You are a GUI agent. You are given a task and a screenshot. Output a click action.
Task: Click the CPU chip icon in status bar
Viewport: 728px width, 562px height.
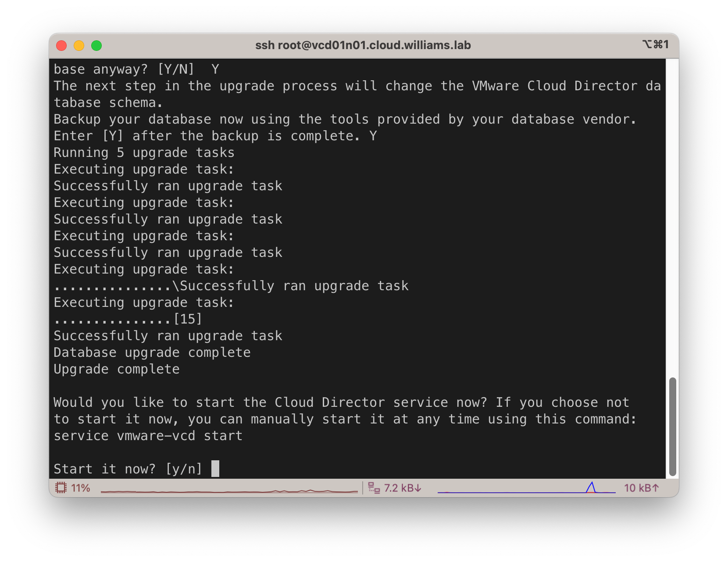61,488
